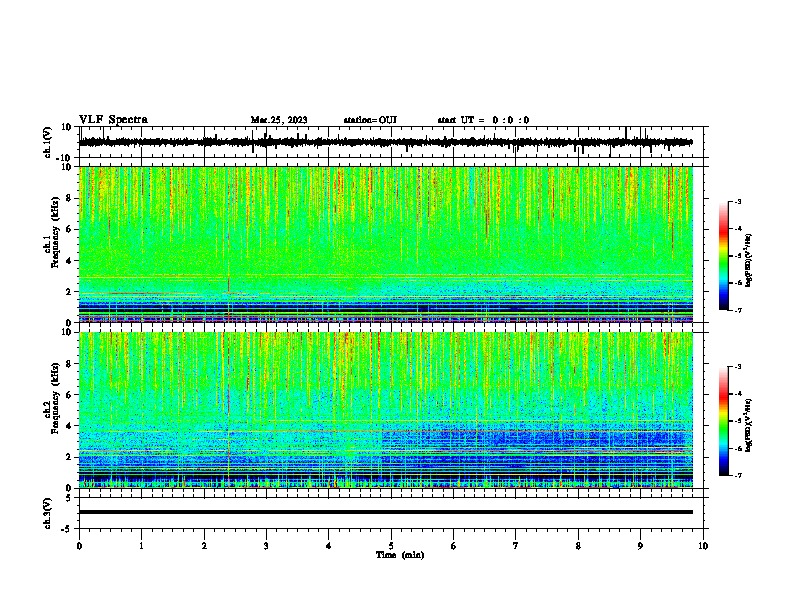Image resolution: width=792 pixels, height=612 pixels.
Task: Click the "-3" label atop ch.1 colorbar
Action: (x=737, y=201)
